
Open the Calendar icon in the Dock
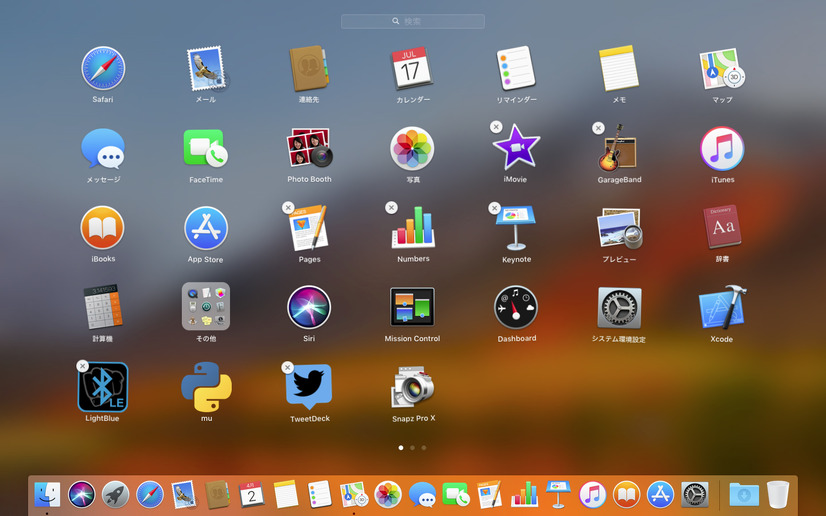[x=252, y=494]
